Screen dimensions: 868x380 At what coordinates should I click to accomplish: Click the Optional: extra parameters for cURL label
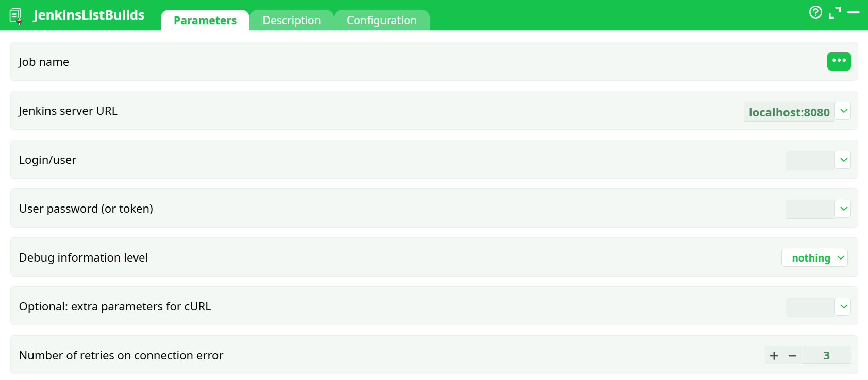(x=115, y=306)
